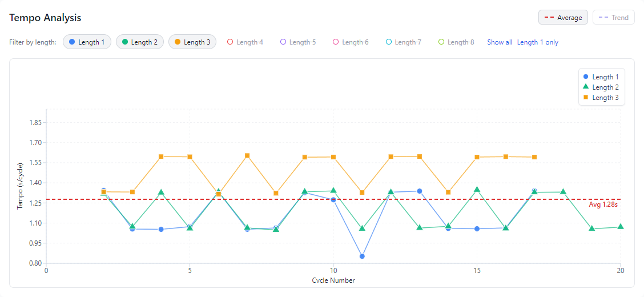Enable the Length 5 filter
Image resolution: width=644 pixels, height=297 pixels.
298,42
